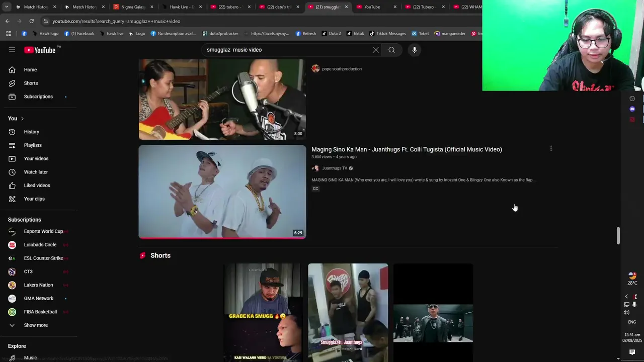The height and width of the screenshot is (362, 644).
Task: Open the Juanthugs TV channel link
Action: (x=335, y=168)
